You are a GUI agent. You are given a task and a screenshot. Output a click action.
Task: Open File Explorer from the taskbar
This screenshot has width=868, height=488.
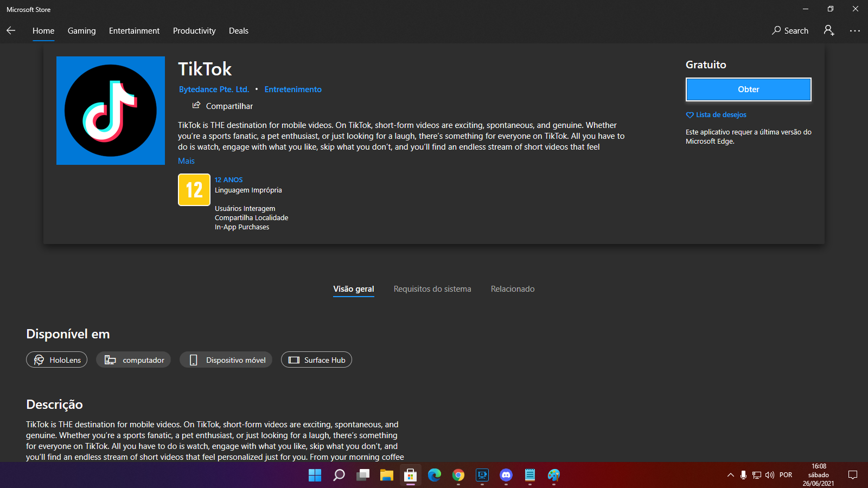387,476
